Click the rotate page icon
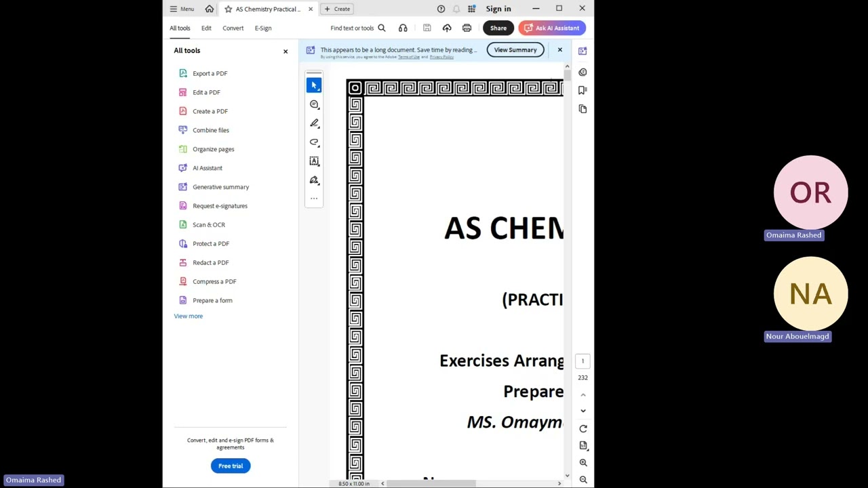Image resolution: width=868 pixels, height=488 pixels. (583, 428)
